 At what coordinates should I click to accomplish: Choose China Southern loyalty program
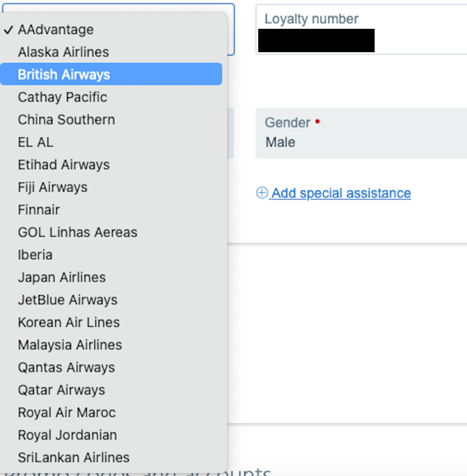click(x=66, y=119)
